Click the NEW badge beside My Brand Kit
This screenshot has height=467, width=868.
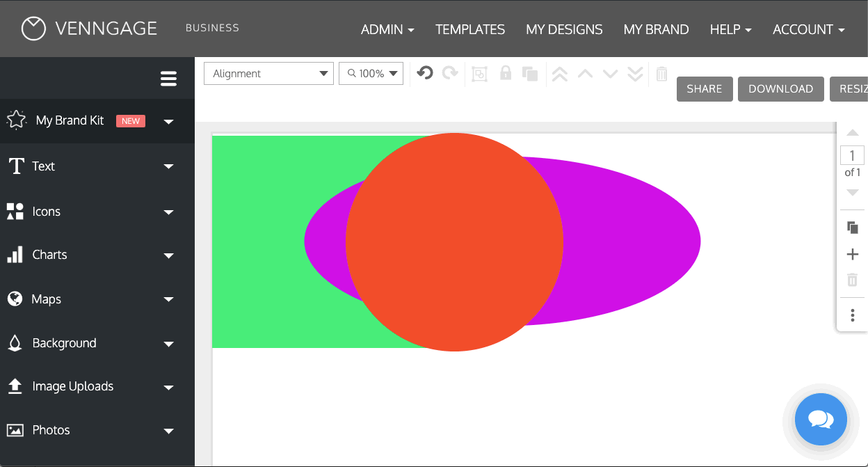coord(131,121)
